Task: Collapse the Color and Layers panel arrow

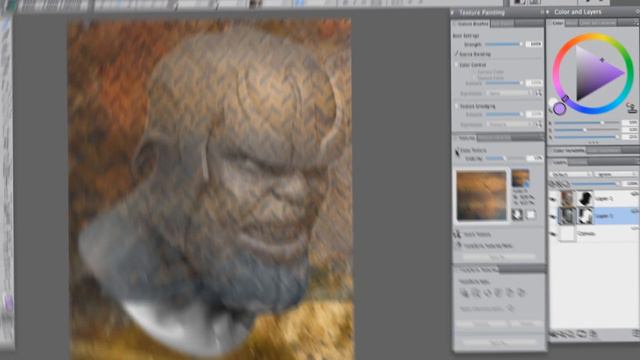Action: point(548,12)
